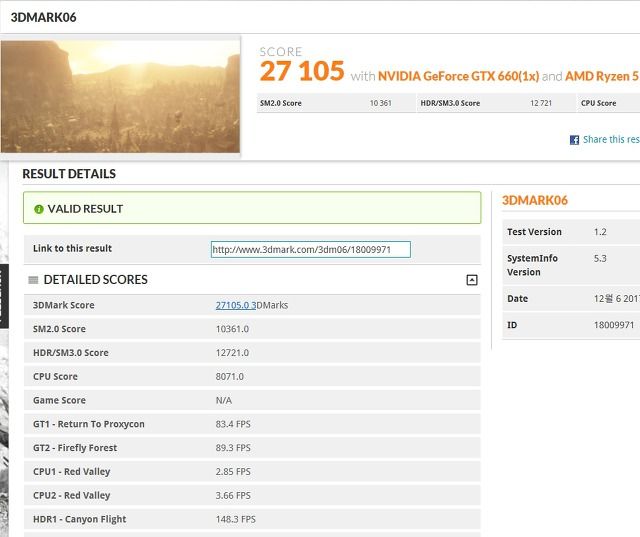Click the large 27 105 score

pos(302,71)
